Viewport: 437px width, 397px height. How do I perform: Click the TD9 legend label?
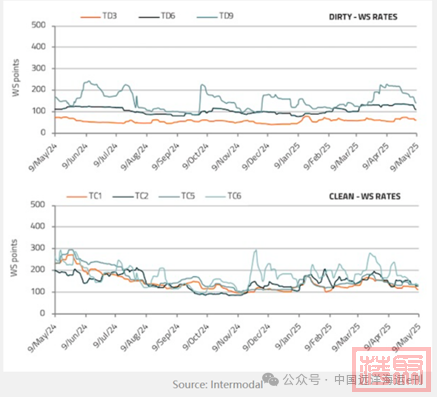point(226,16)
